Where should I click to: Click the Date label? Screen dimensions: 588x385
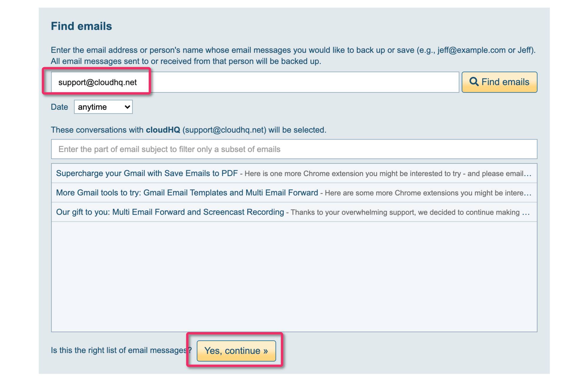(59, 107)
